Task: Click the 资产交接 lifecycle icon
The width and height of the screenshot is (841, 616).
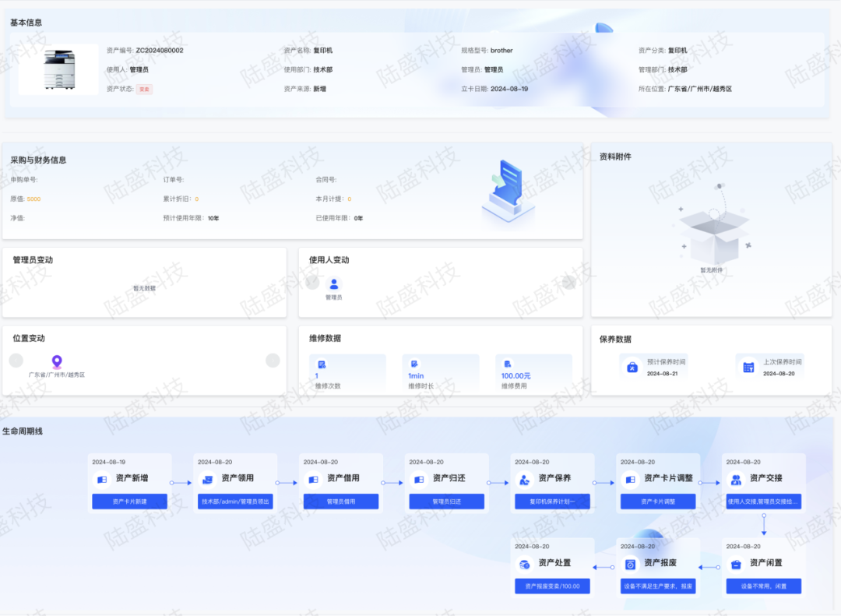Action: click(735, 479)
